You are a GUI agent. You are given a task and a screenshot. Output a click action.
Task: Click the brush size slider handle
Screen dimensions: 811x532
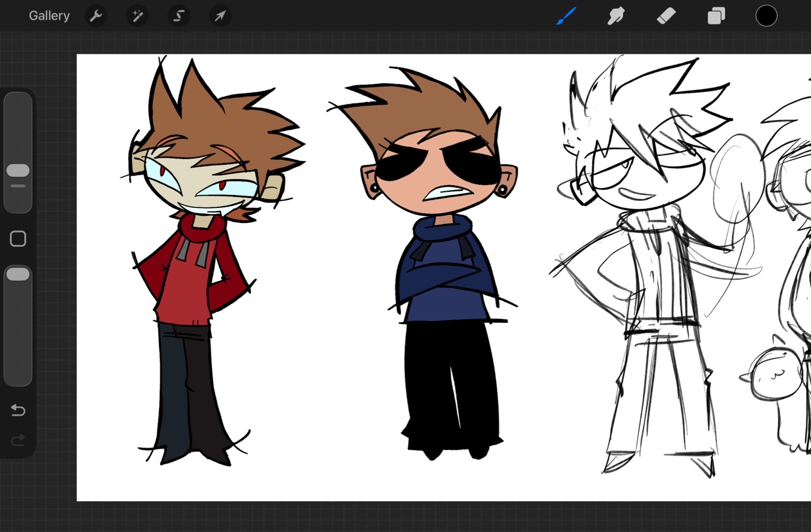tap(18, 170)
